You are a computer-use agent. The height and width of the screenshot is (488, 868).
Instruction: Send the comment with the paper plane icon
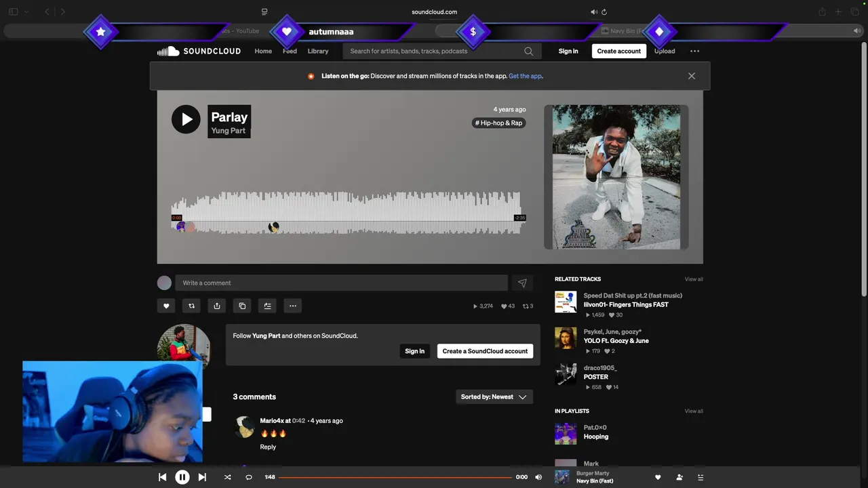[522, 283]
